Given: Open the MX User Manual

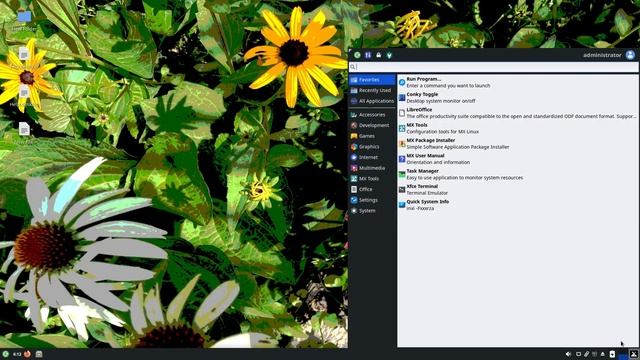Looking at the screenshot, I should (x=518, y=159).
